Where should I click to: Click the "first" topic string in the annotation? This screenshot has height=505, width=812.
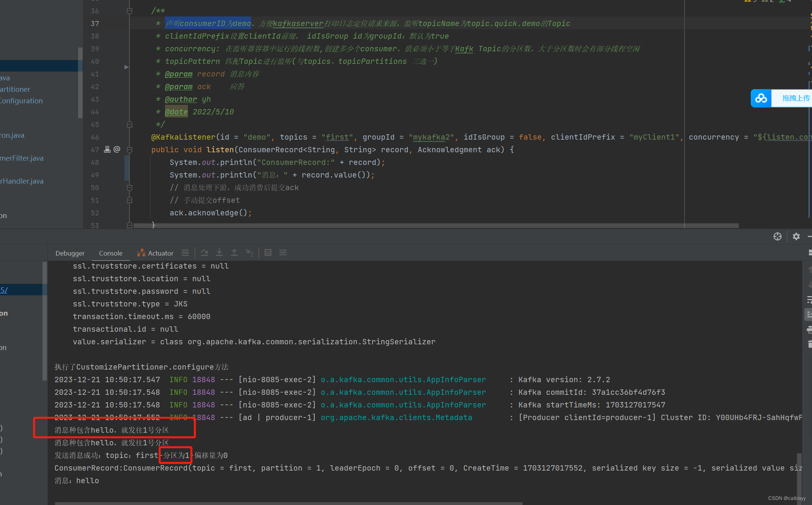(x=337, y=137)
